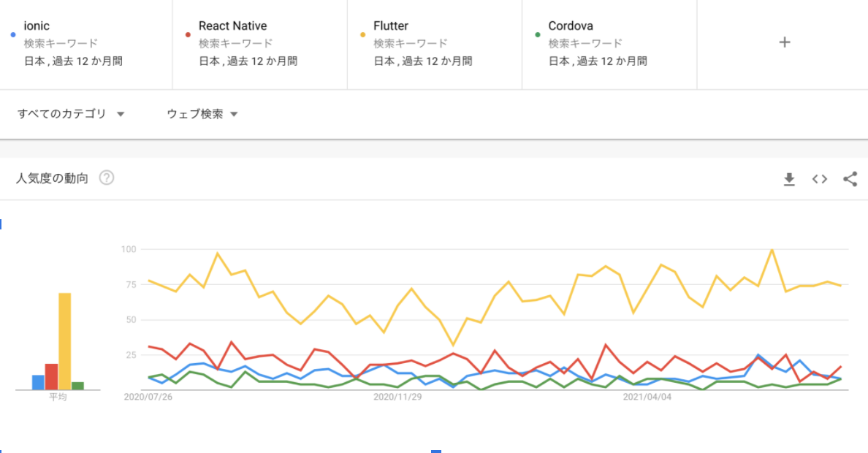Share the trend chart
This screenshot has width=868, height=453.
(x=850, y=179)
